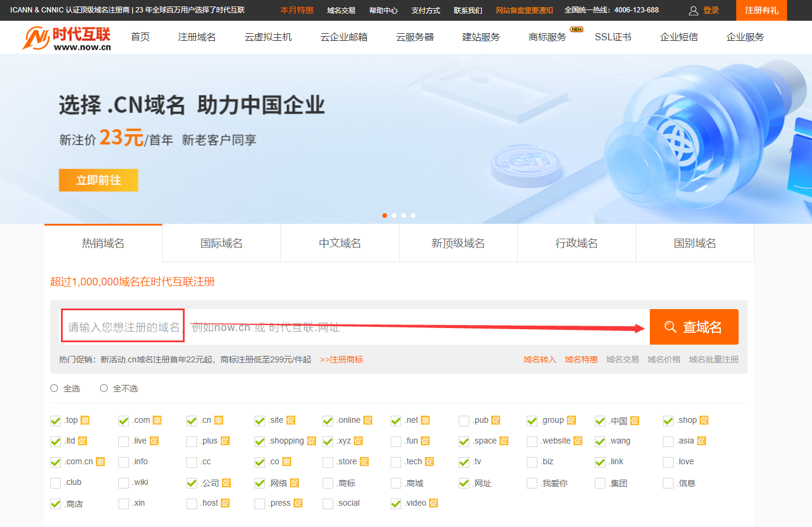The width and height of the screenshot is (812, 527).
Task: Switch to the 新顶级域名 tab
Action: [458, 243]
